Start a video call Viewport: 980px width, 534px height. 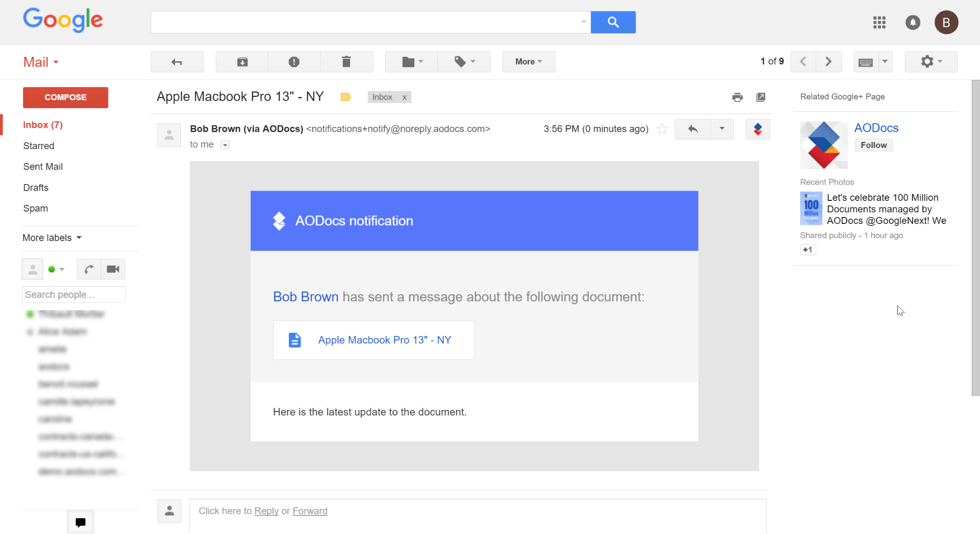[113, 269]
